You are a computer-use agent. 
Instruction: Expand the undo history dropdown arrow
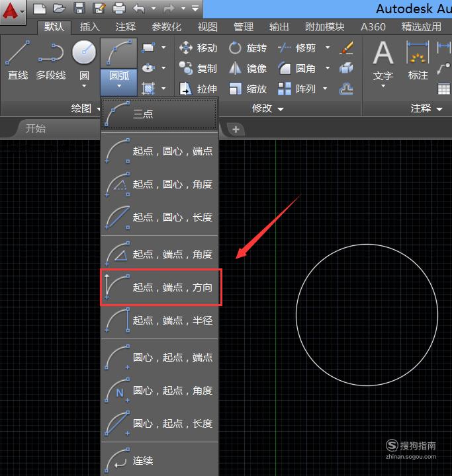click(x=154, y=9)
